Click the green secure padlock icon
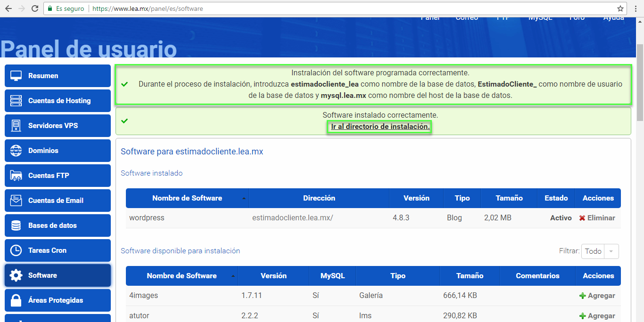This screenshot has width=644, height=322. [50, 8]
